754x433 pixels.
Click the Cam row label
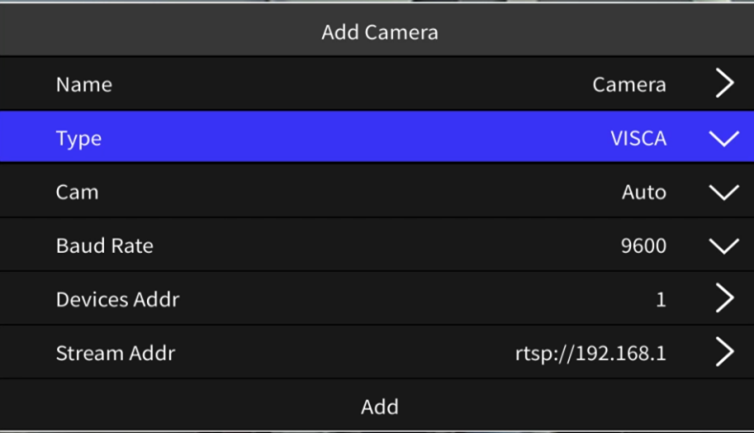click(77, 193)
